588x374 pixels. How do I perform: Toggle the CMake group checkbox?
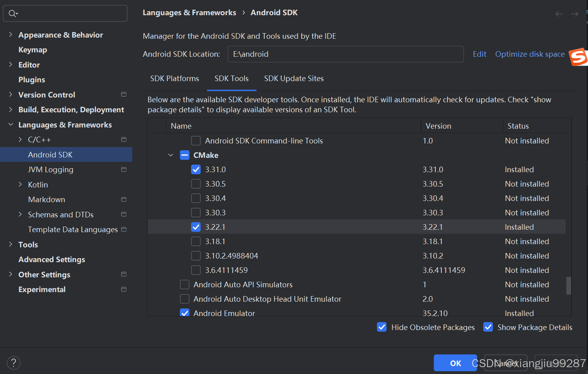coord(185,155)
